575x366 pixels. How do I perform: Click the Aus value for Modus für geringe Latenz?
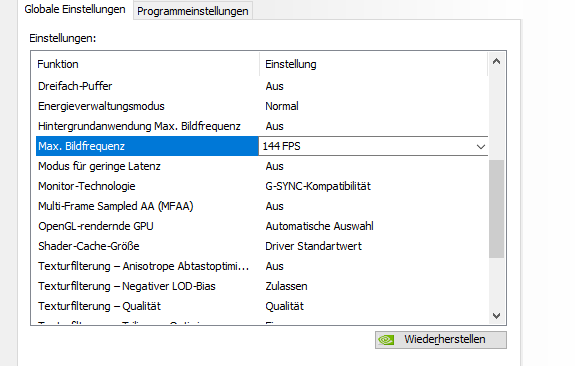click(274, 166)
